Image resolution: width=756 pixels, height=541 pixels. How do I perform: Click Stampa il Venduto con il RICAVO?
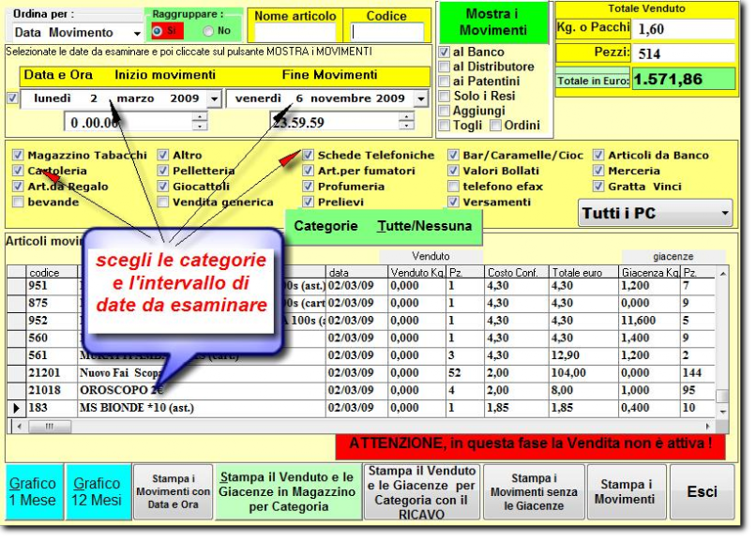tap(421, 491)
